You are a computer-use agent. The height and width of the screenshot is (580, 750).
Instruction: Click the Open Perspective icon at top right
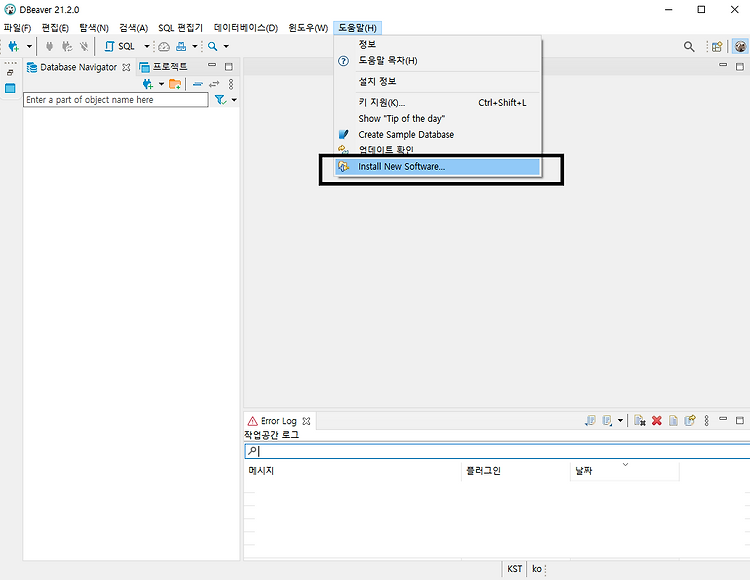tap(717, 46)
